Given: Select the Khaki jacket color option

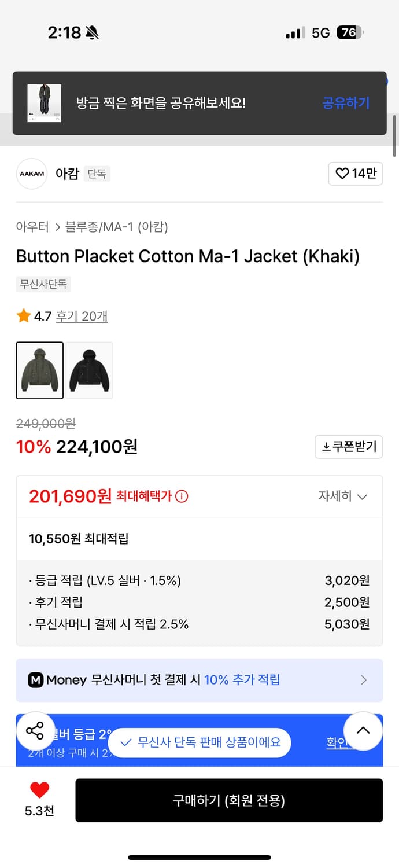Looking at the screenshot, I should (39, 370).
